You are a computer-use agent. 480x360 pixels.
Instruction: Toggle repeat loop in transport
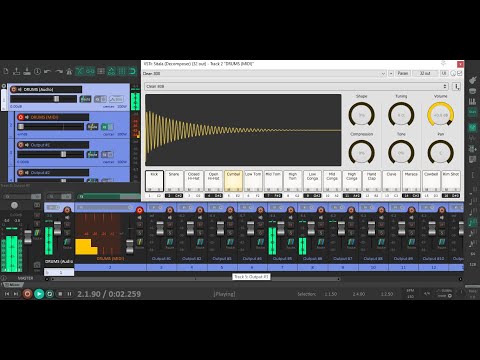(50, 294)
